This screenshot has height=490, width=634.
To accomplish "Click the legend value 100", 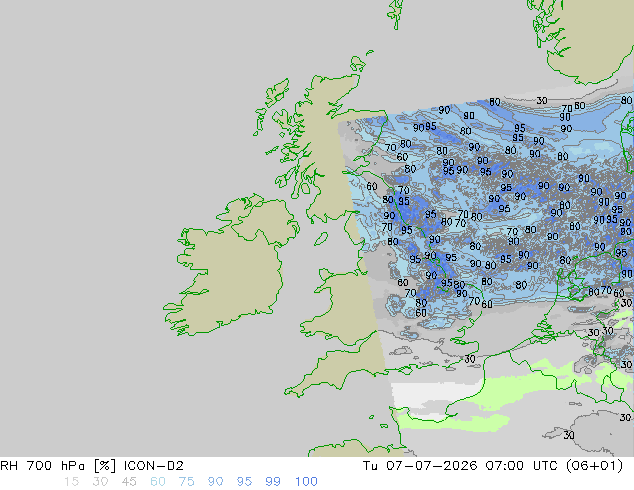I will pos(306,482).
